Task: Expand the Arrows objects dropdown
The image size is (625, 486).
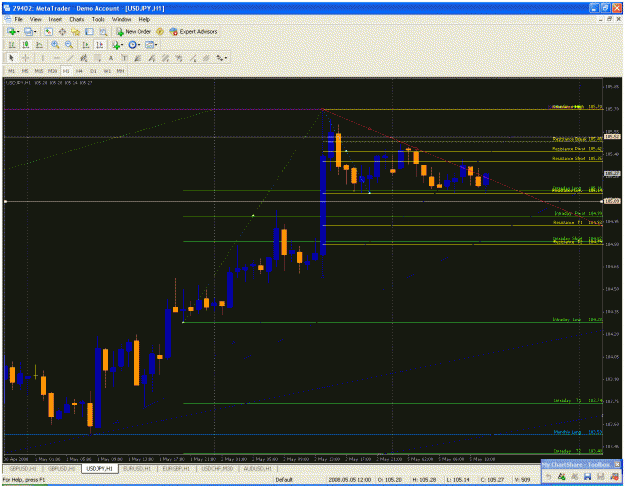Action: pyautogui.click(x=226, y=58)
